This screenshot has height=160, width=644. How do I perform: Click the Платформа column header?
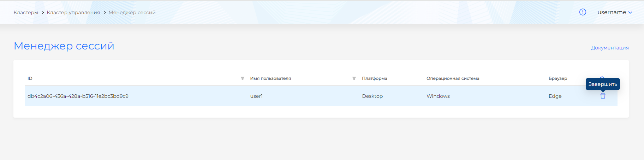tap(374, 78)
